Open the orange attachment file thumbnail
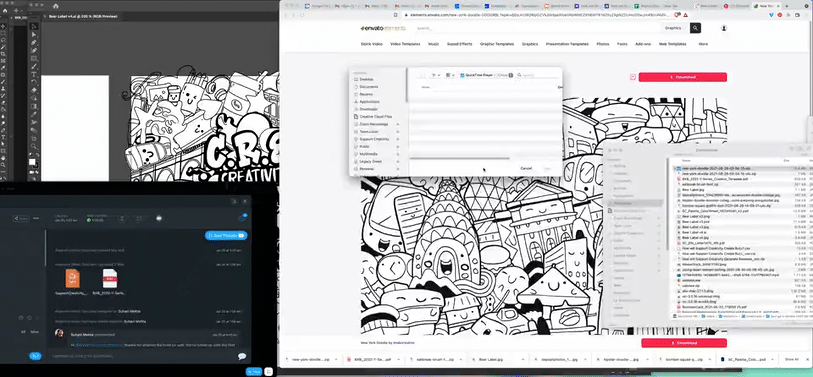 tap(72, 278)
